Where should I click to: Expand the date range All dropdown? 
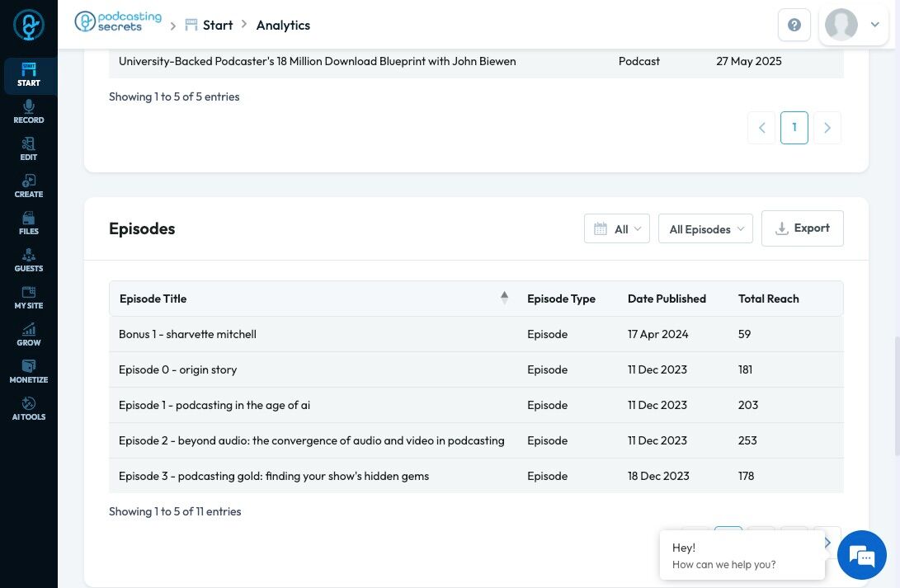[x=617, y=229]
